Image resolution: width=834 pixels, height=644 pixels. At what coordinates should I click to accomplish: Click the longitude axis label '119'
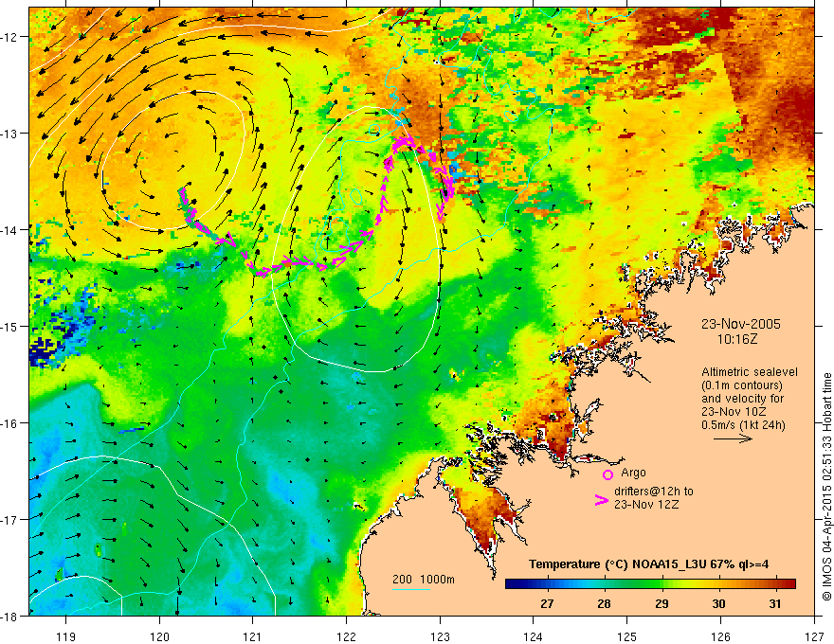pos(66,636)
